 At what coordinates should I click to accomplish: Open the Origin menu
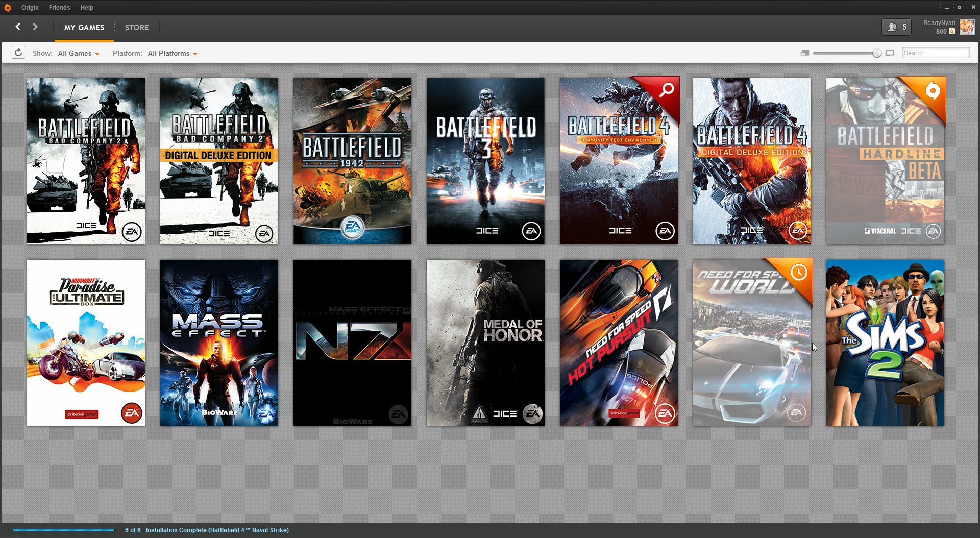pyautogui.click(x=30, y=8)
